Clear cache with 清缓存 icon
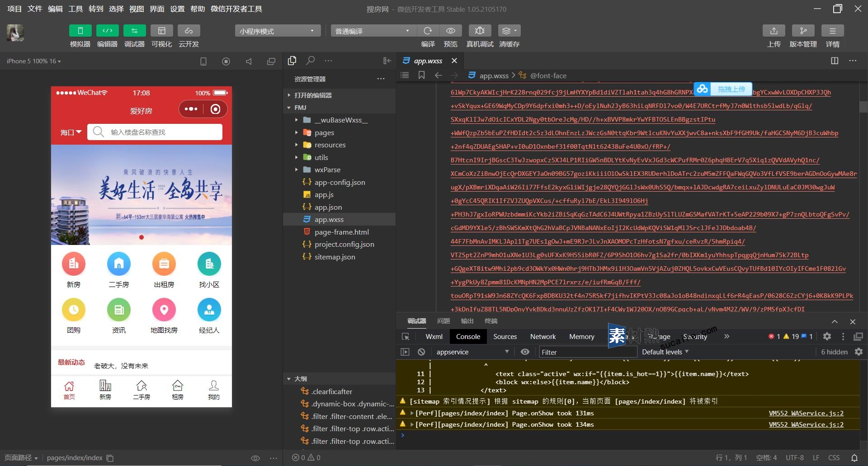This screenshot has width=868, height=466. point(509,31)
